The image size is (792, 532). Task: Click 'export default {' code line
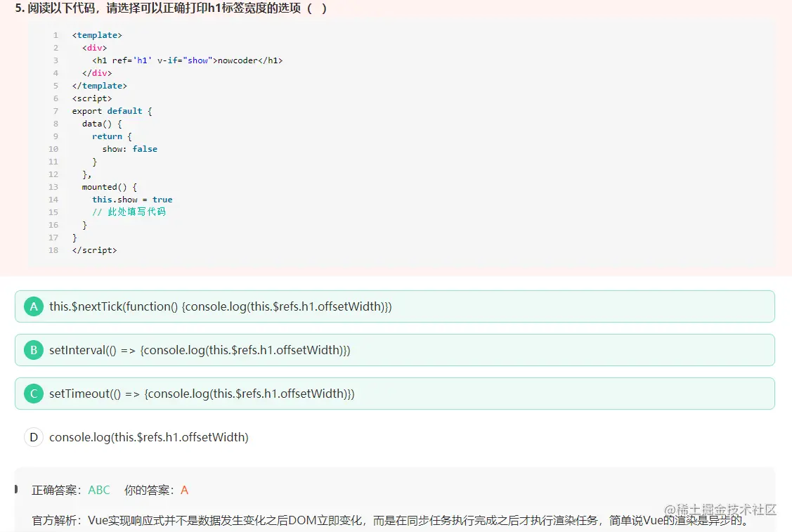112,111
